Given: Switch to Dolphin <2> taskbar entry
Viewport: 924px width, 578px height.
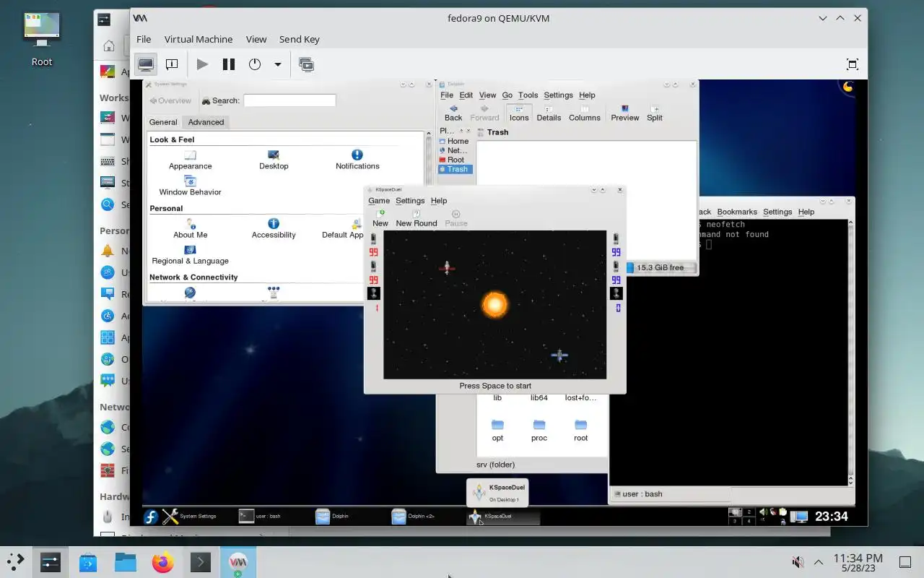Looking at the screenshot, I should 426,517.
